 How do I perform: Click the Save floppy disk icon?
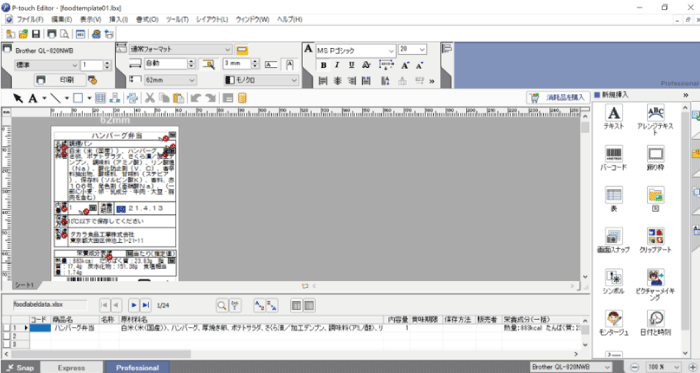[x=36, y=34]
